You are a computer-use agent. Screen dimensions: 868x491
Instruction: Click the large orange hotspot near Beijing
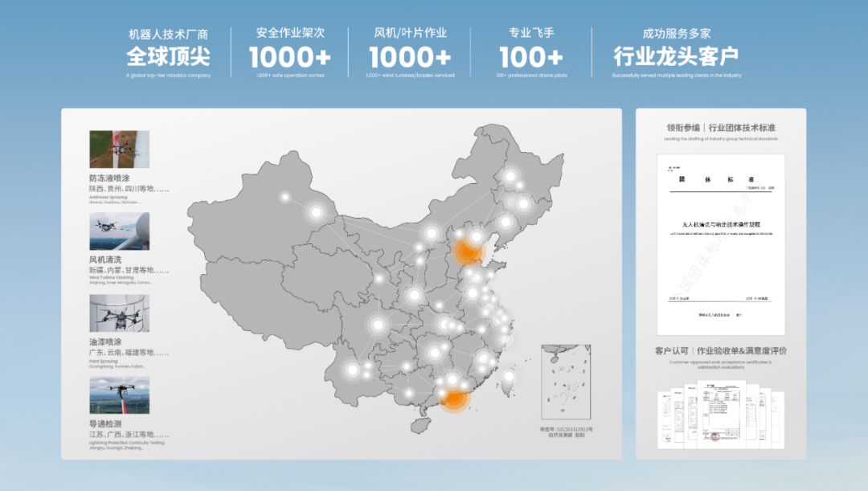[467, 252]
